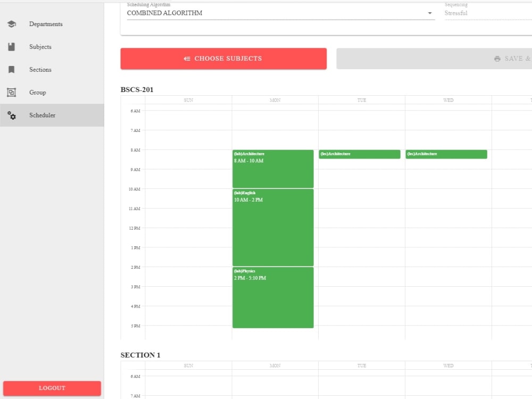
Task: Open the (lab)Architecture event on Monday
Action: click(x=272, y=168)
